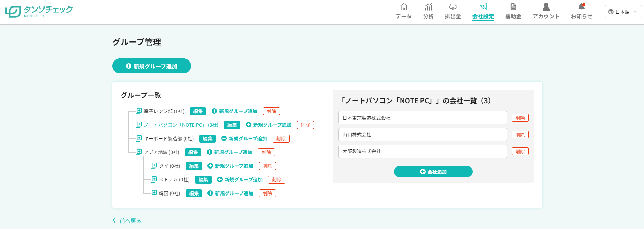
Task: Click the 会社設定 factory icon
Action: 483,7
